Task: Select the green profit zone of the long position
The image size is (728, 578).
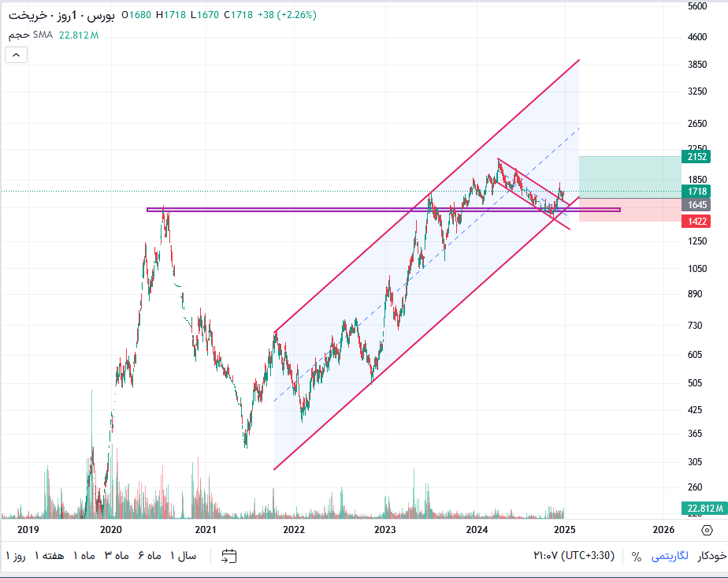Action: [x=630, y=177]
